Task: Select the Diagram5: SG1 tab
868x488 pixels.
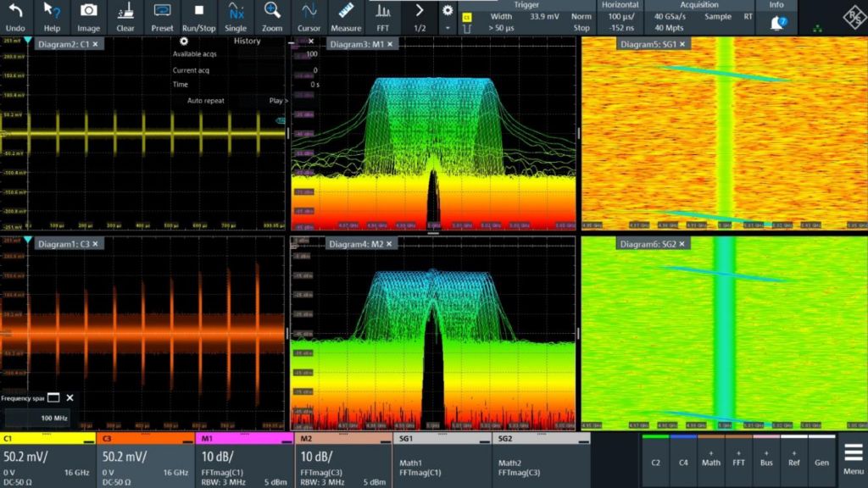Action: [x=646, y=44]
